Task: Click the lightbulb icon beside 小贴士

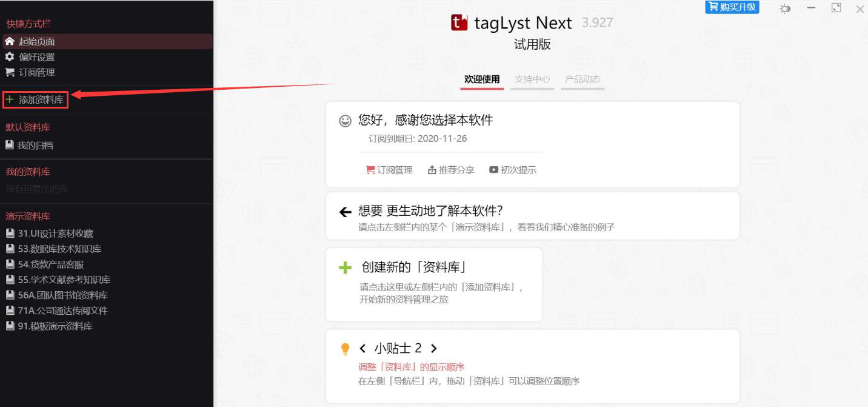Action: (x=345, y=349)
